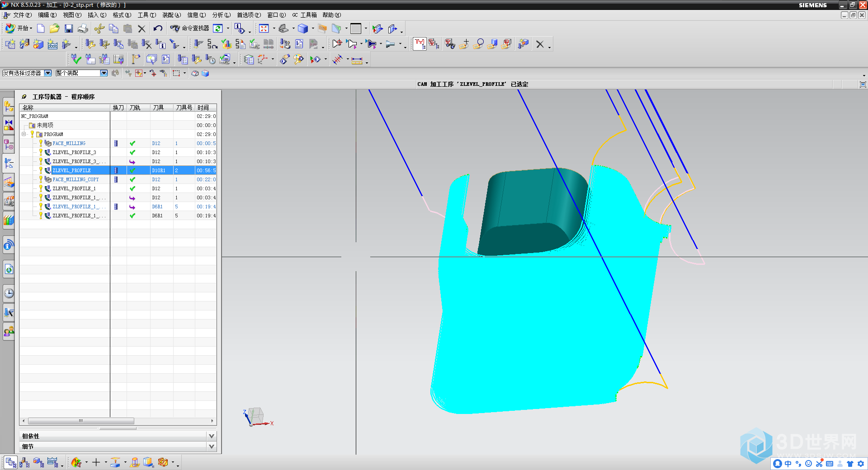Click the Measure Distance ruler icon
Viewport: 868px width, 470px height.
(357, 60)
